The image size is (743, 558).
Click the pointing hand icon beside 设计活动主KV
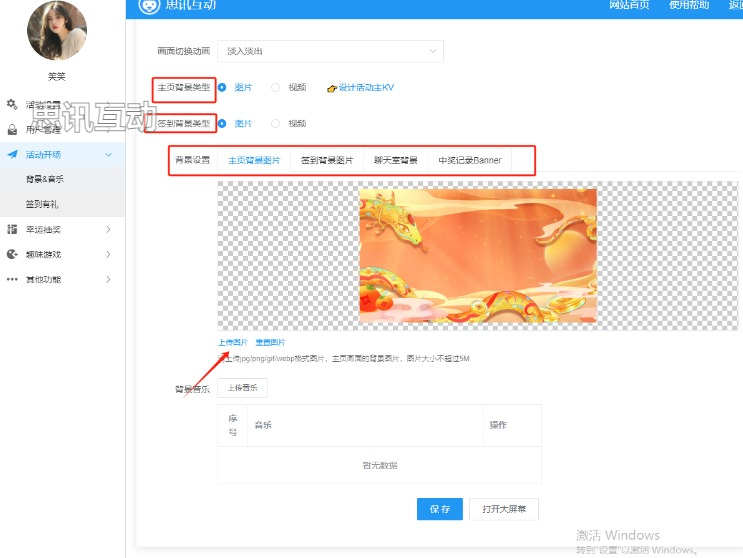click(x=332, y=88)
